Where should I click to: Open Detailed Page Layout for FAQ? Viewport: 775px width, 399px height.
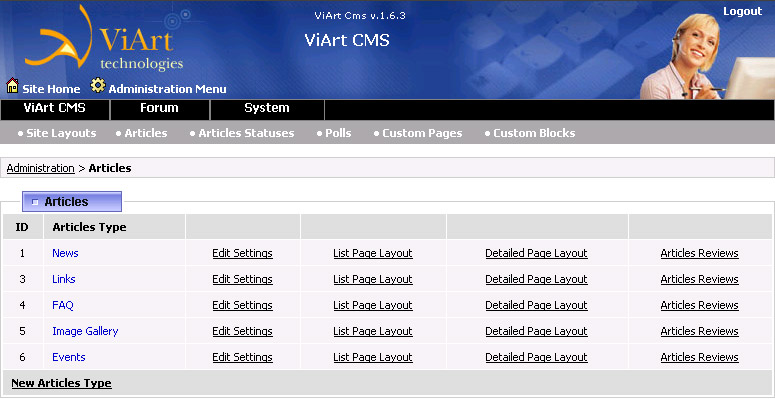(x=536, y=305)
